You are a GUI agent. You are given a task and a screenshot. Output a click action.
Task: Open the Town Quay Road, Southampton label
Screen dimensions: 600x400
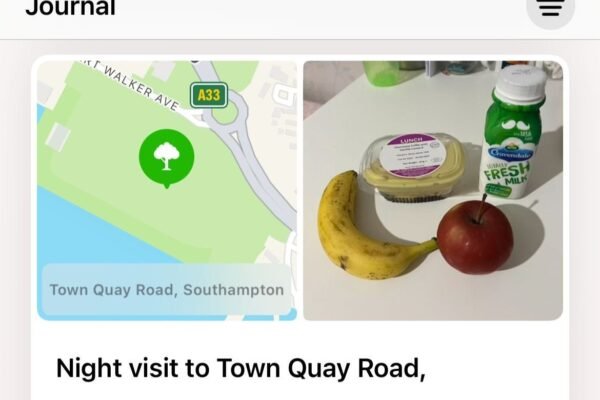pyautogui.click(x=166, y=290)
